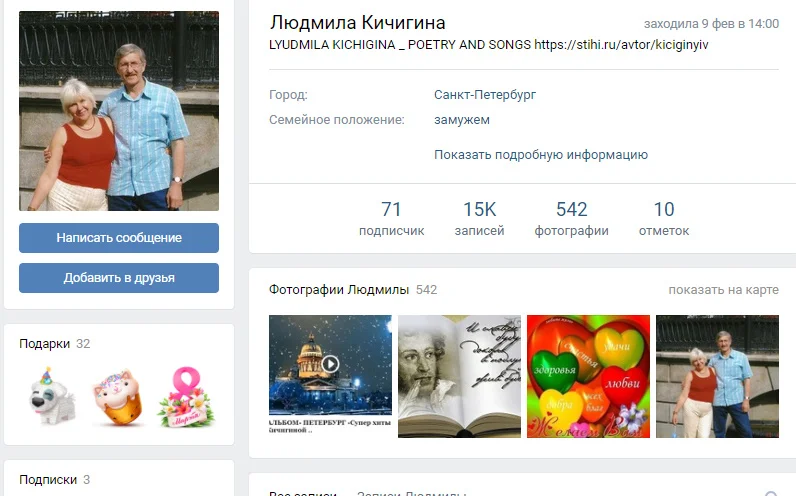Click the March 8 ribbon gift icon
The height and width of the screenshot is (496, 796).
pyautogui.click(x=186, y=396)
